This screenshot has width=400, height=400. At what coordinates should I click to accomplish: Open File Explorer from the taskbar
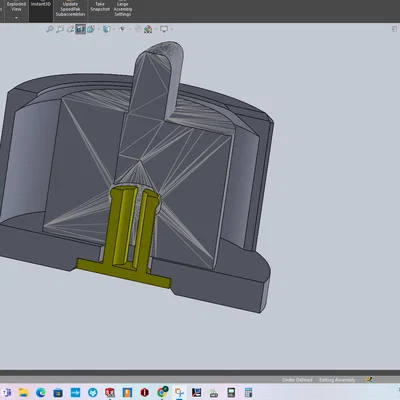23,392
